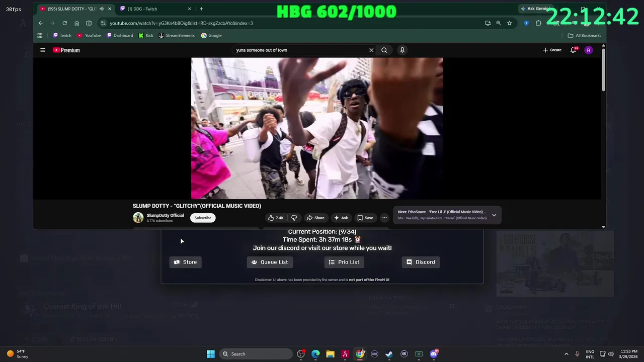Viewport: 644px width, 362px height.
Task: Open the YouTube guide hamburger menu
Action: [43, 50]
